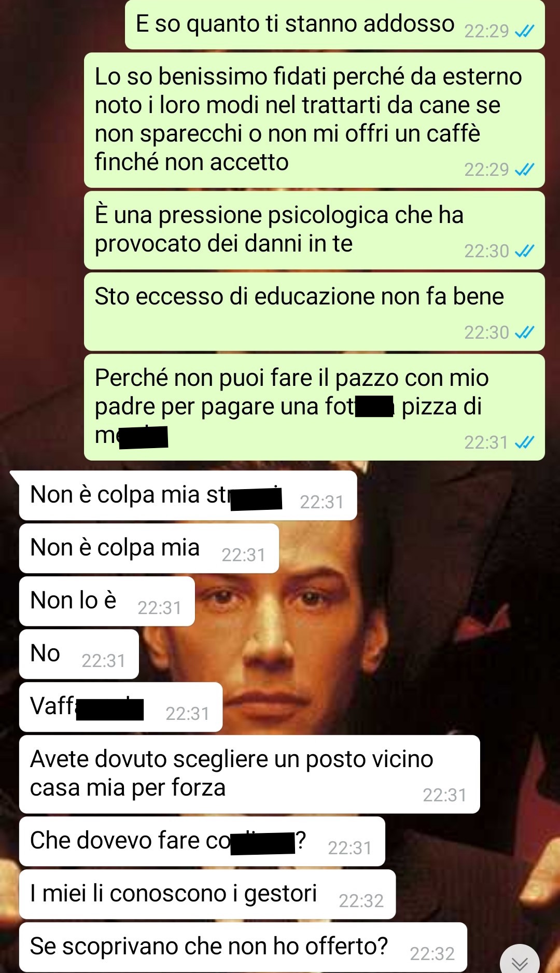This screenshot has width=560, height=973.
Task: Tap the received message 'Non lo è'
Action: [107, 601]
